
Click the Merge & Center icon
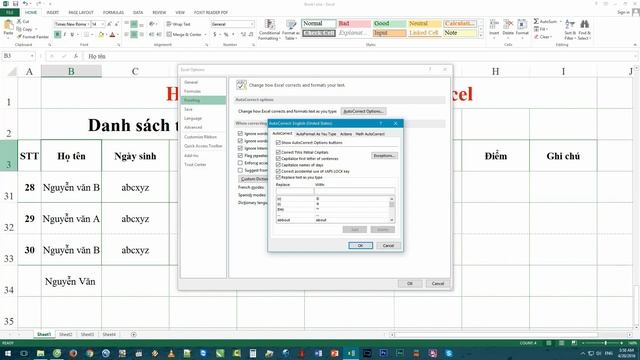click(x=169, y=35)
